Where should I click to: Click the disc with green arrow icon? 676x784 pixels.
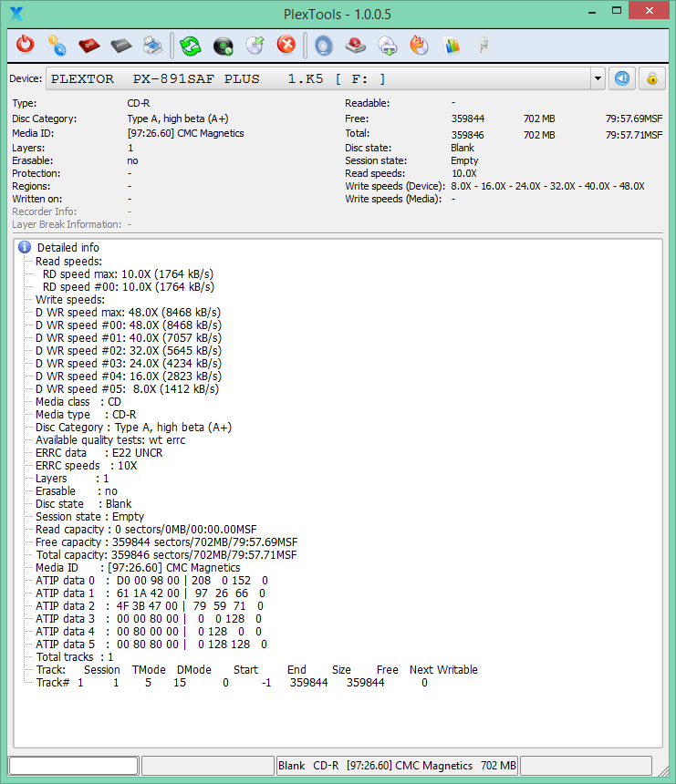pos(255,45)
